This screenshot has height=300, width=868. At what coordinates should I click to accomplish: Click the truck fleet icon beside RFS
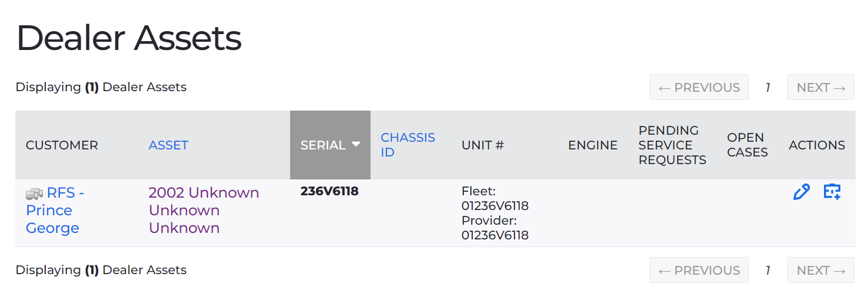tap(35, 194)
